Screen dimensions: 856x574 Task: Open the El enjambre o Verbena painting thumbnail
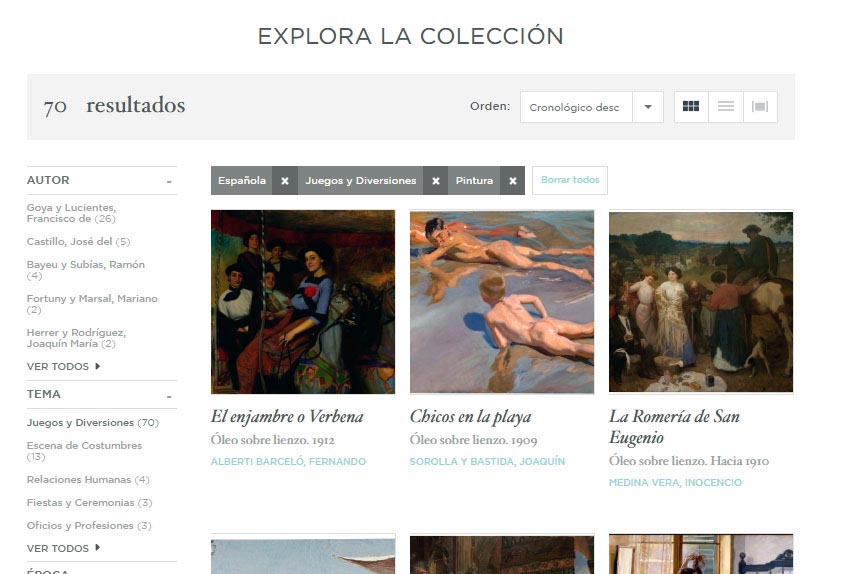pyautogui.click(x=303, y=302)
